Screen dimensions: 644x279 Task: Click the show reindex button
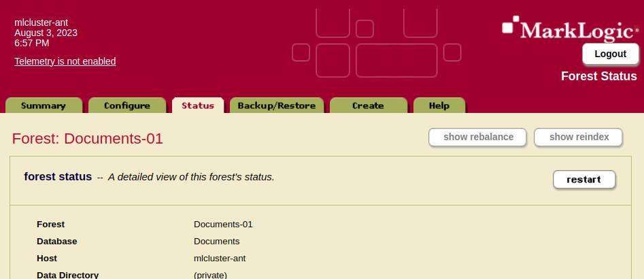tap(578, 137)
